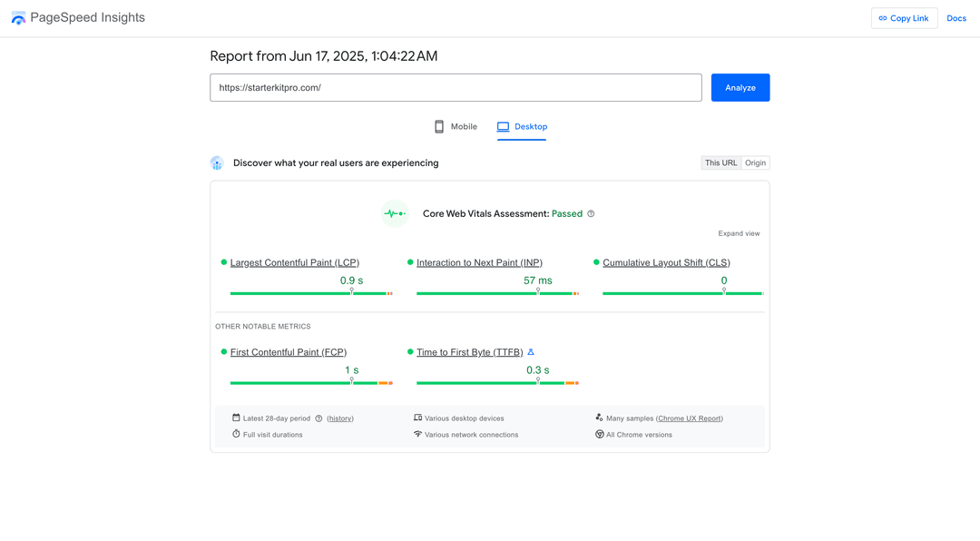Click the URL input field
The height and width of the screenshot is (541, 980).
coord(456,87)
